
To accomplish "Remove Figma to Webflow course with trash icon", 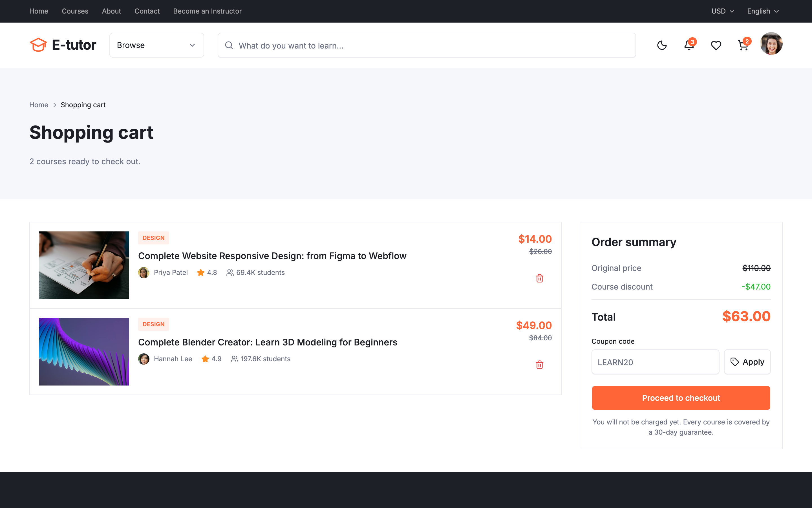I will 540,278.
